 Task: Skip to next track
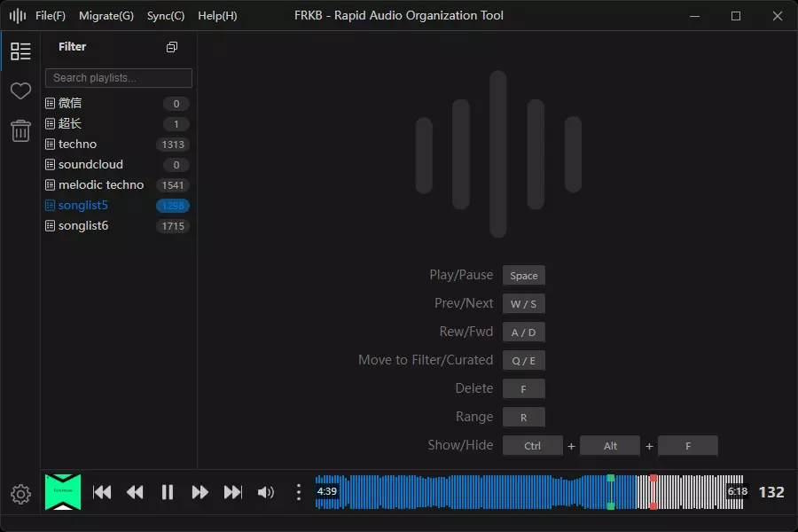pos(233,492)
